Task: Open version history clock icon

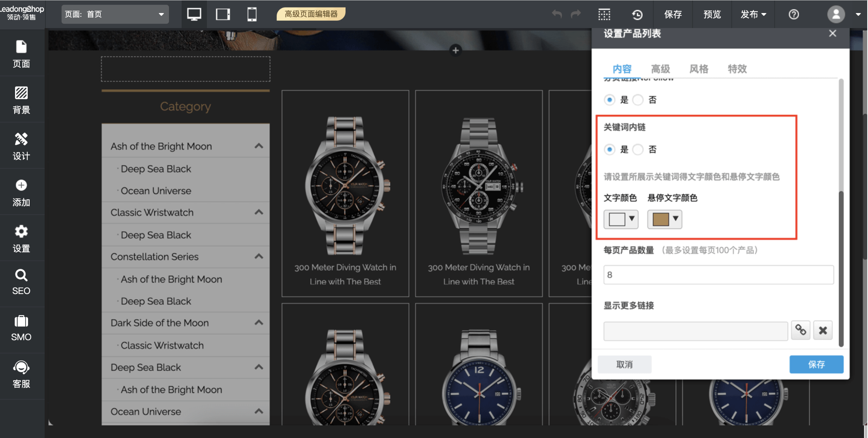Action: [637, 15]
